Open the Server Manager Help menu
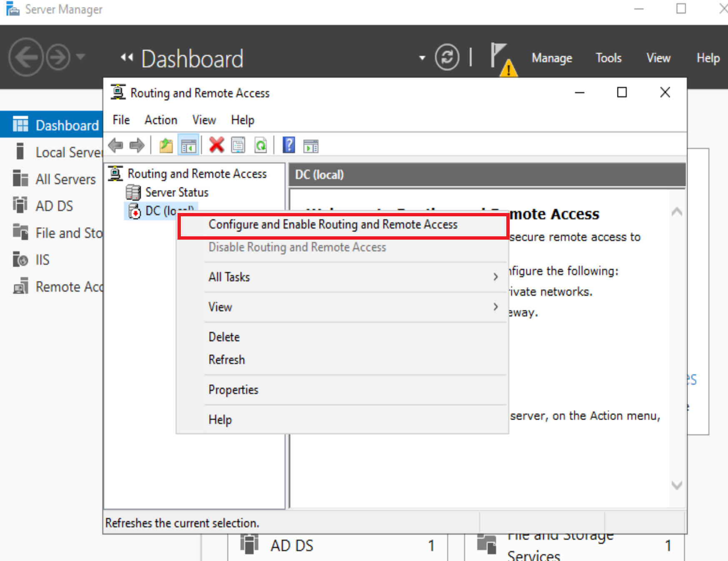This screenshot has height=561, width=728. (x=708, y=58)
